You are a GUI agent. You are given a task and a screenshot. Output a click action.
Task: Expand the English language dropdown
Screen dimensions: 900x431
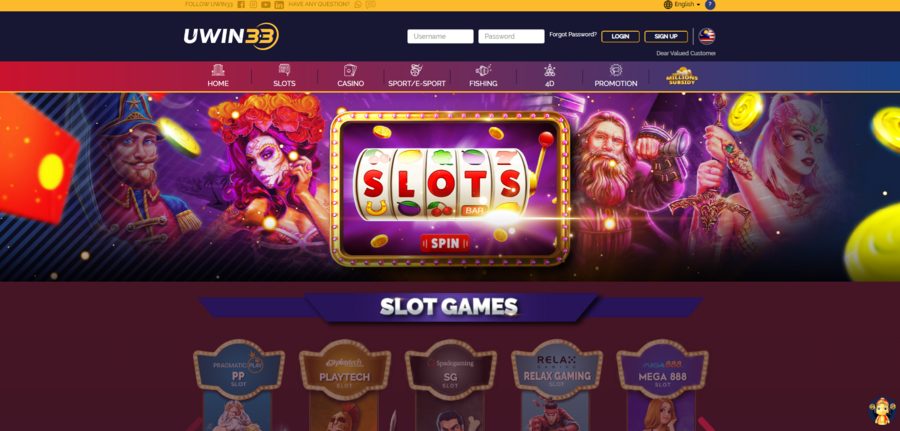682,5
